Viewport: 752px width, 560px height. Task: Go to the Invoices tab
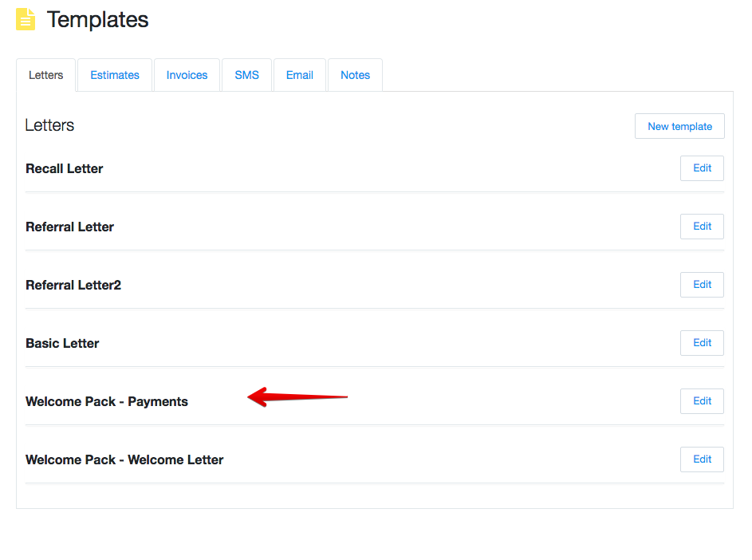point(187,75)
